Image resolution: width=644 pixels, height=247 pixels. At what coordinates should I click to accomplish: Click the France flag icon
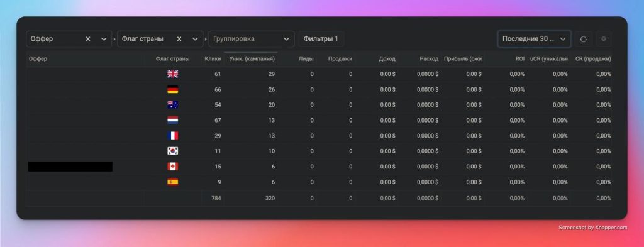click(172, 135)
